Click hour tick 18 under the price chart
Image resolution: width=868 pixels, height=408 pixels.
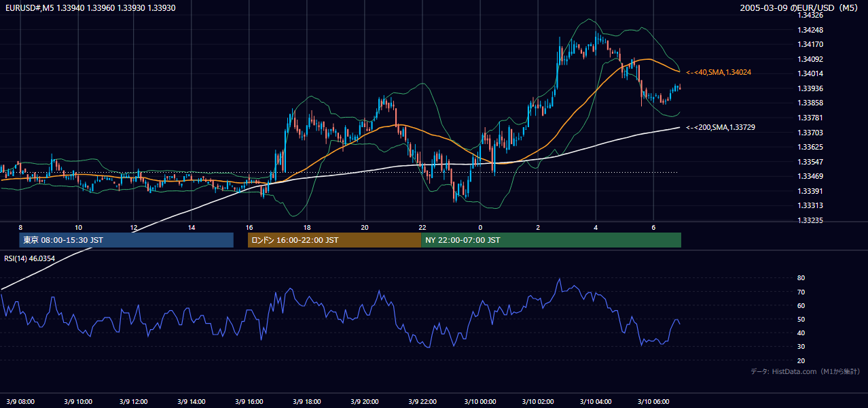tap(307, 227)
